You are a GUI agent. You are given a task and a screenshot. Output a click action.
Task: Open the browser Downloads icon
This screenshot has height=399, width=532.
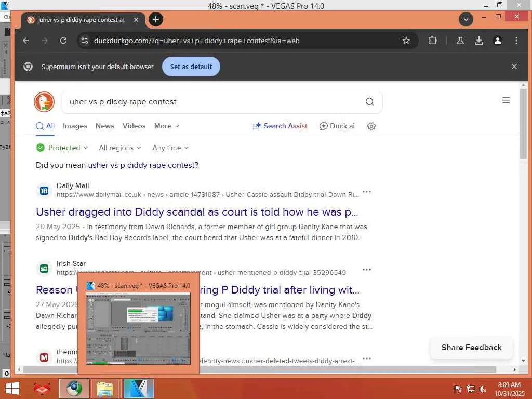(478, 41)
